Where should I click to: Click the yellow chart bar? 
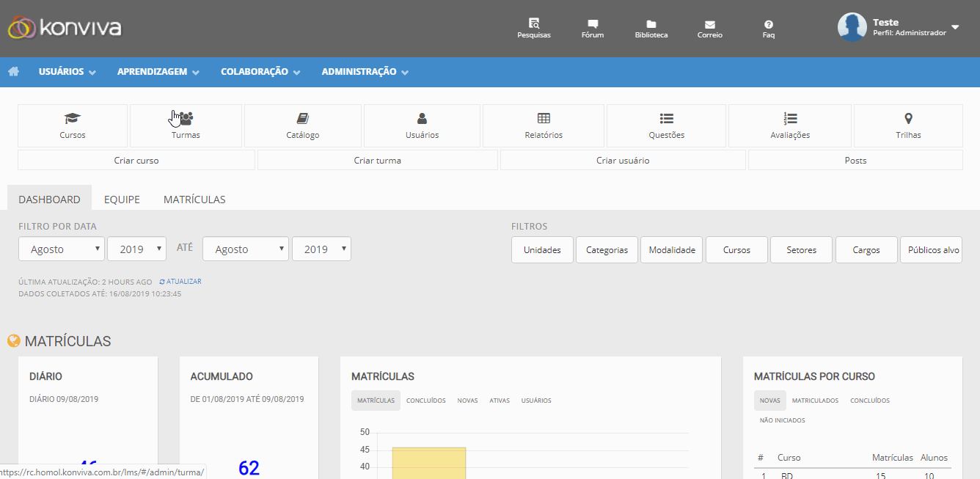point(429,463)
